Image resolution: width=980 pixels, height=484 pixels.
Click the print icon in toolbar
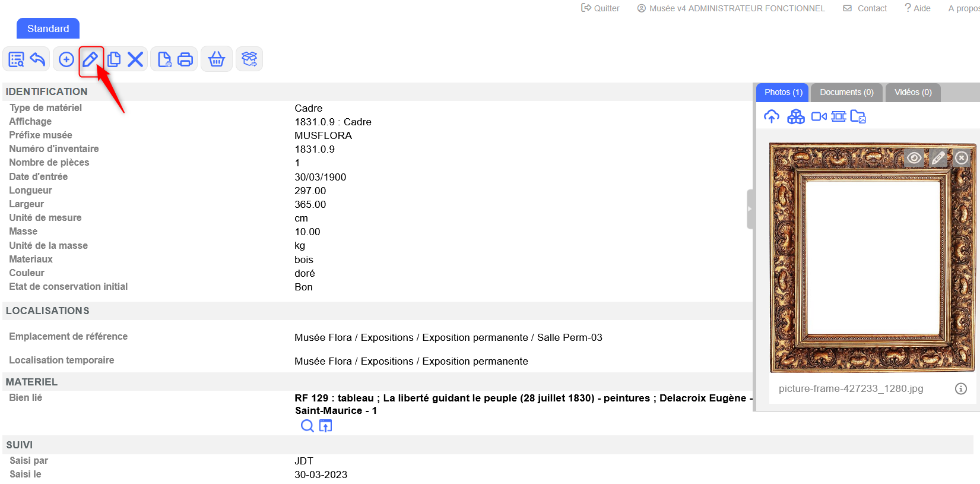pos(185,59)
